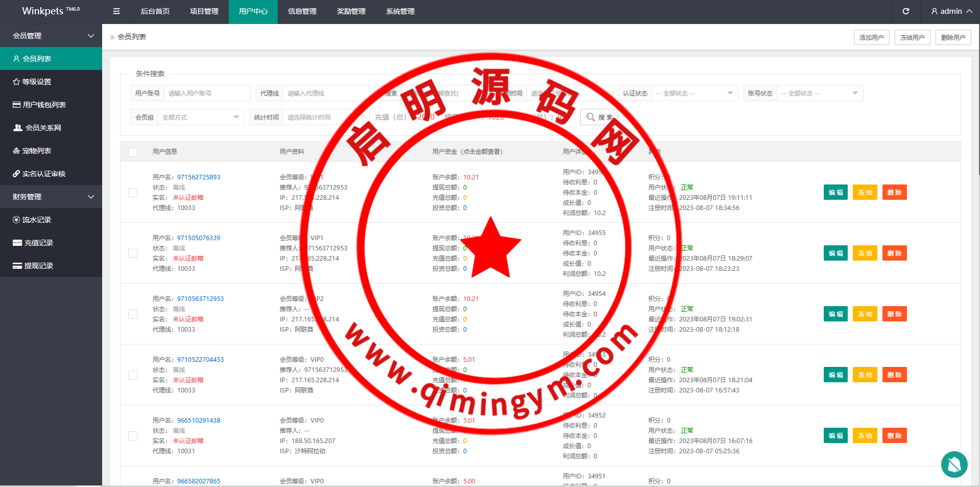Toggle the select-all checkbox in table header
This screenshot has height=487, width=980.
click(133, 152)
